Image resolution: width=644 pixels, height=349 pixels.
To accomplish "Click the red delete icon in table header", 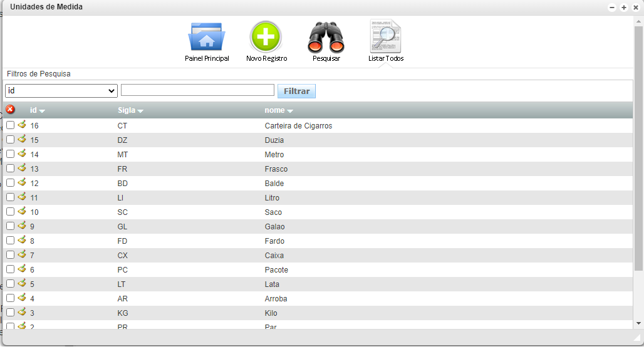I will pyautogui.click(x=10, y=110).
